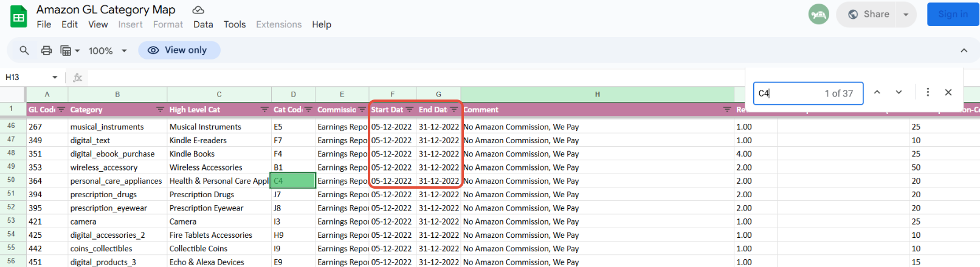
Task: Open filter on Comment column
Action: [727, 109]
